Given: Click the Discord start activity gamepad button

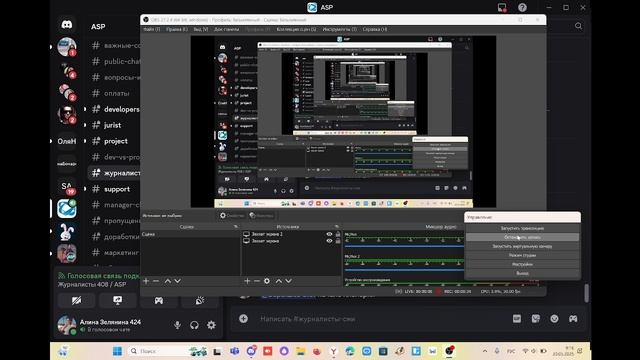Looking at the screenshot, I should pos(159,301).
